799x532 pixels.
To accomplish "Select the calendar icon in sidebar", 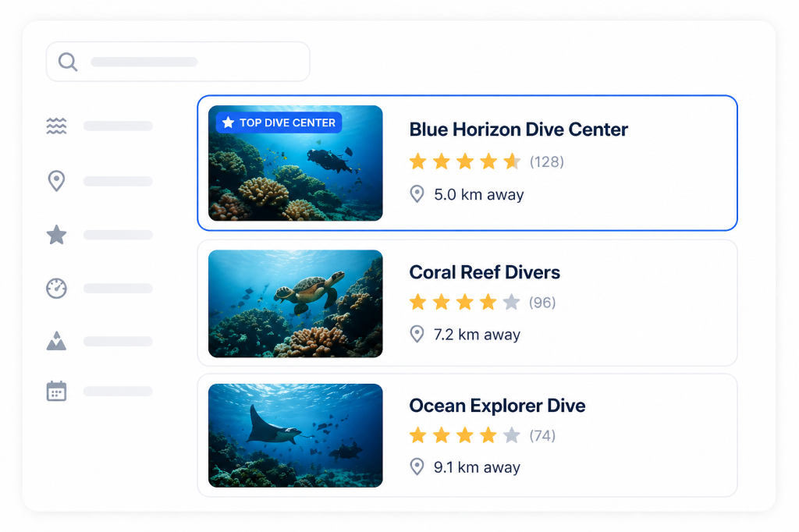I will [x=56, y=391].
